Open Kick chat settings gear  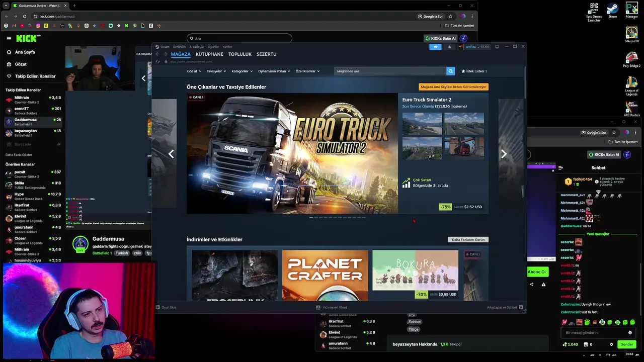(x=611, y=344)
